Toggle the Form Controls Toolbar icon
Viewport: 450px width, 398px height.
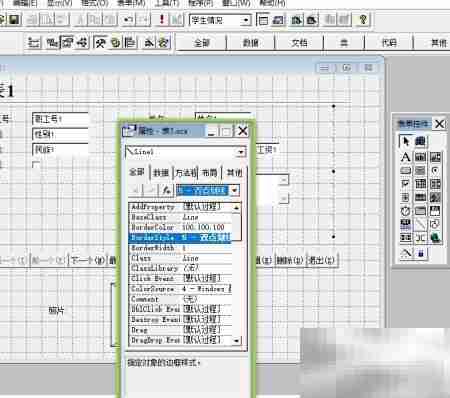pos(100,43)
